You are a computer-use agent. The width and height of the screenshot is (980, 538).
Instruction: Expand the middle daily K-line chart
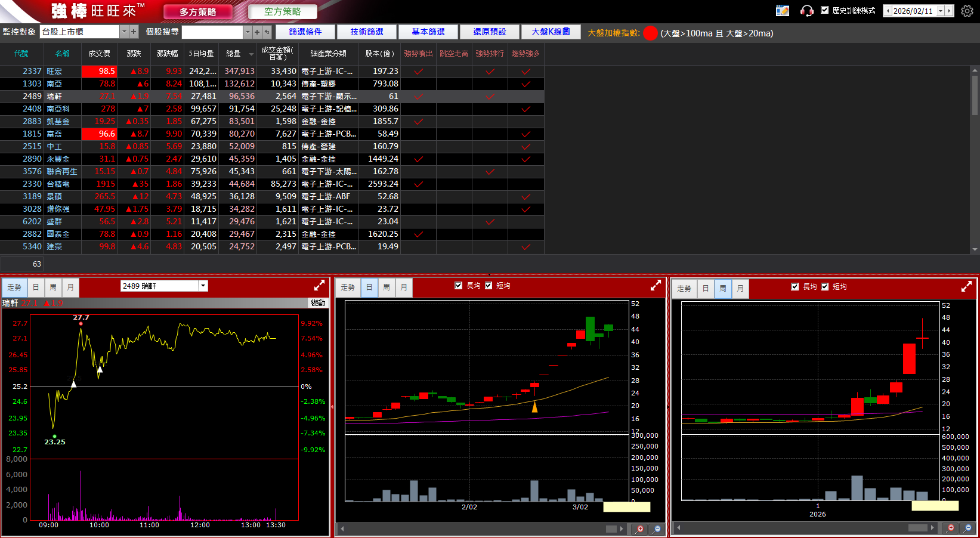tap(656, 286)
